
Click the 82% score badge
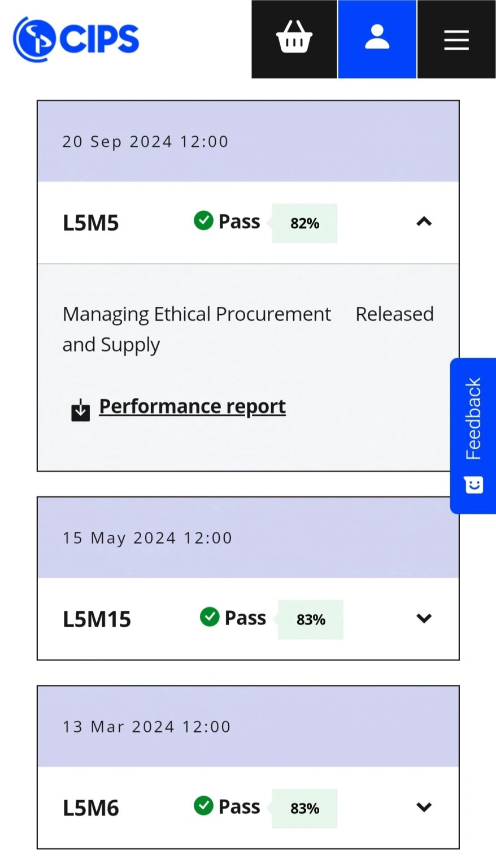coord(304,223)
